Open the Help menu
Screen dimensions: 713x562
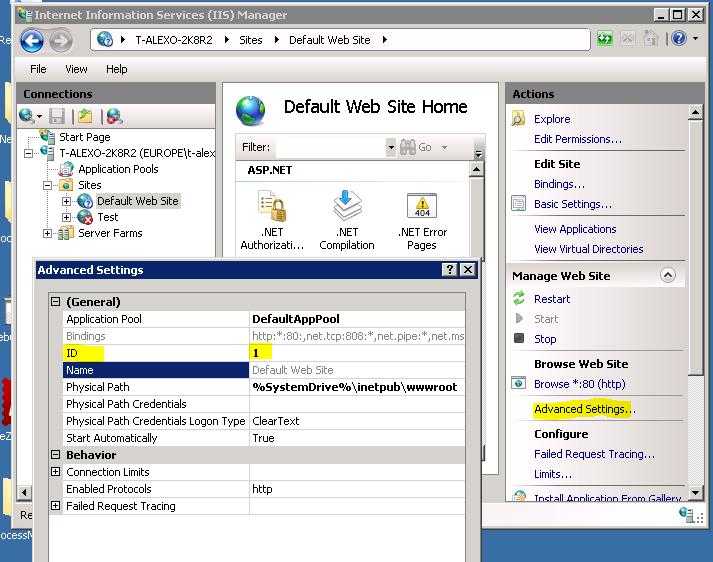click(116, 69)
